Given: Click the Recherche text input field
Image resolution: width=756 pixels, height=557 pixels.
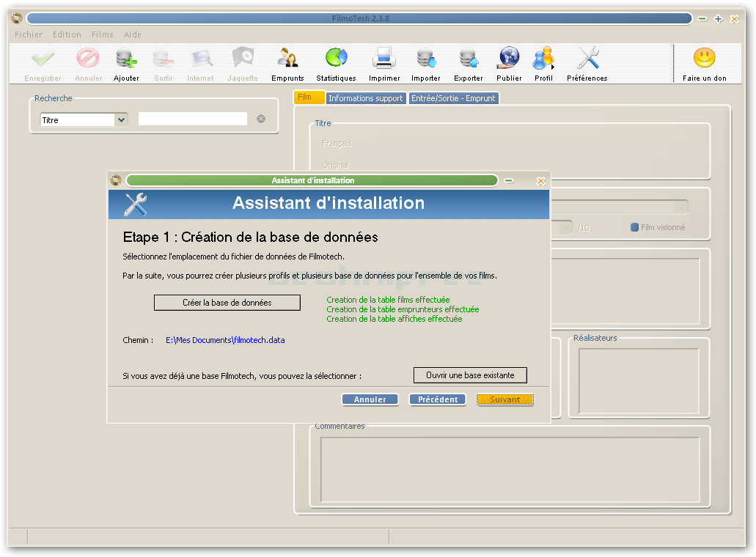Looking at the screenshot, I should pyautogui.click(x=193, y=119).
